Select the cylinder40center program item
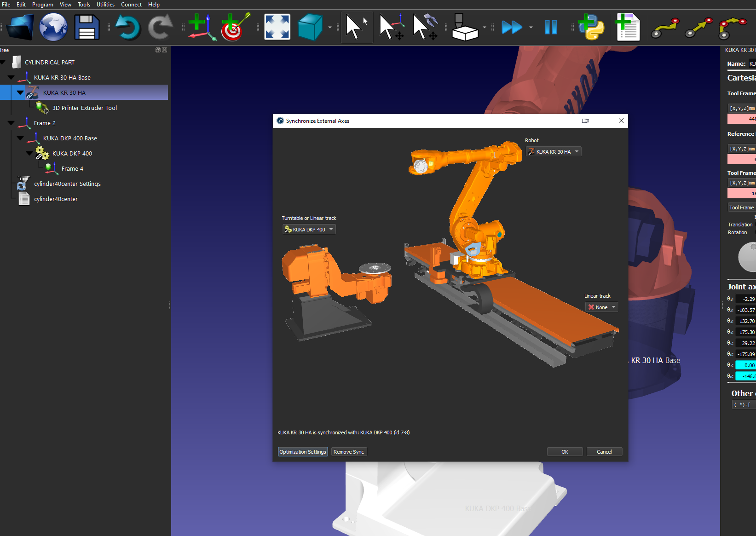 click(x=56, y=199)
